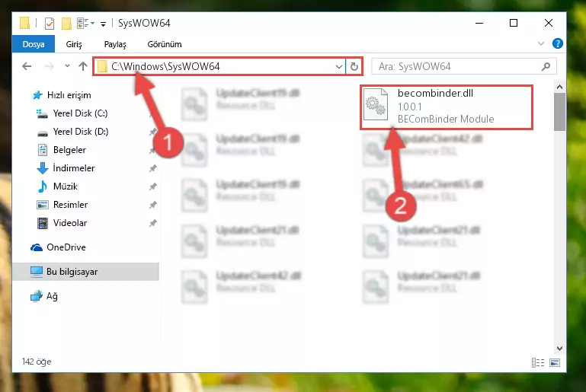The width and height of the screenshot is (586, 392).
Task: Click the view layout icon in title bar
Action: click(83, 23)
